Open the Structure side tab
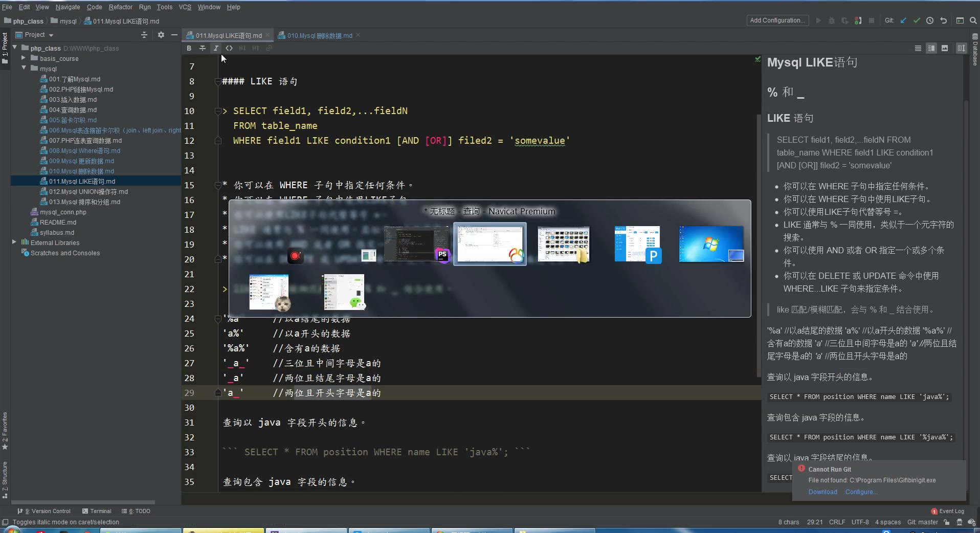The width and height of the screenshot is (980, 533). click(5, 479)
